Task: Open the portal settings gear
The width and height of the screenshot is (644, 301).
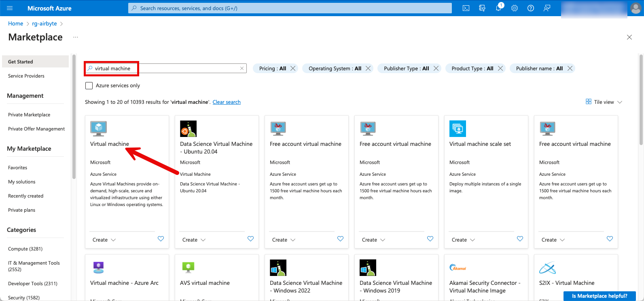Action: pos(515,8)
